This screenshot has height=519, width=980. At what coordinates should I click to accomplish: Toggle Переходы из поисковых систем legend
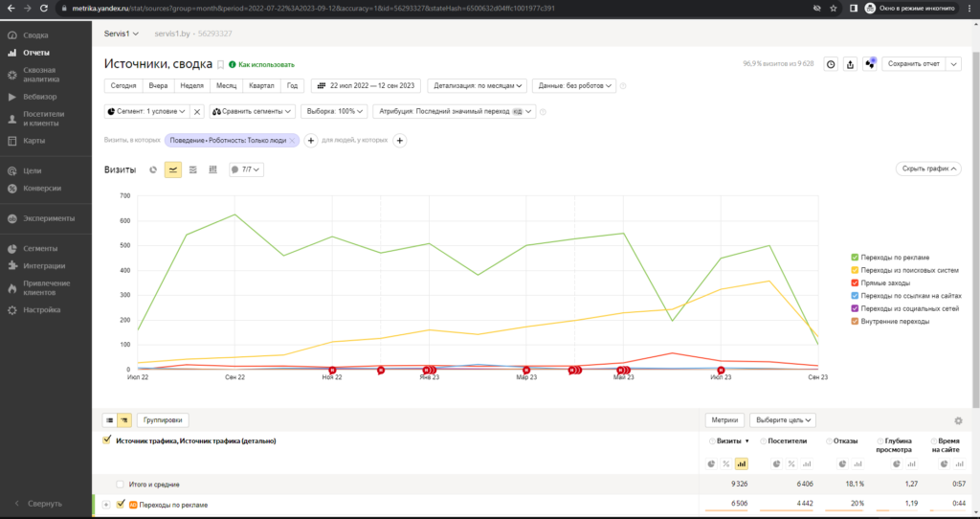tap(904, 271)
